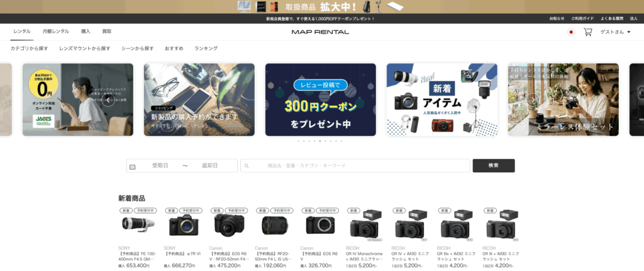
Task: Click the carousel next arrow
Action: (533, 100)
